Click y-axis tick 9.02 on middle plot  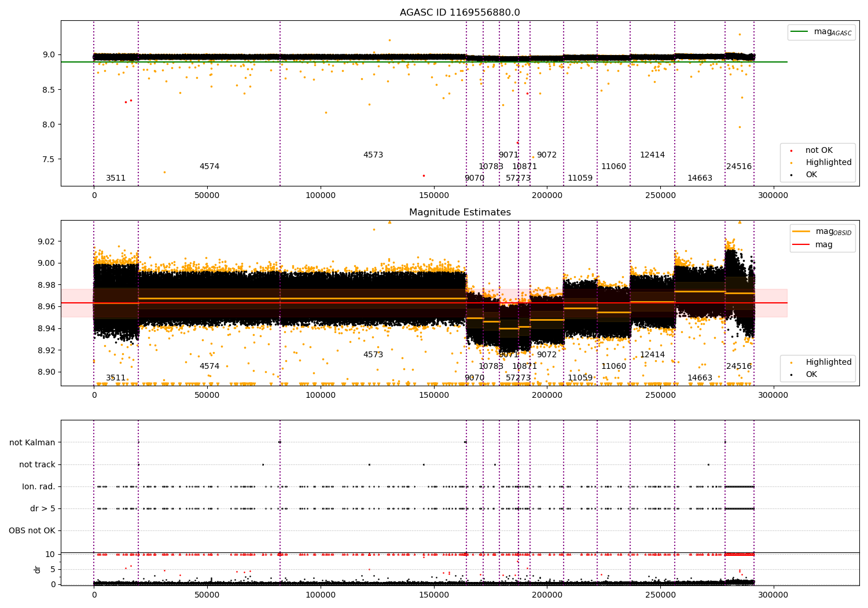click(x=46, y=241)
